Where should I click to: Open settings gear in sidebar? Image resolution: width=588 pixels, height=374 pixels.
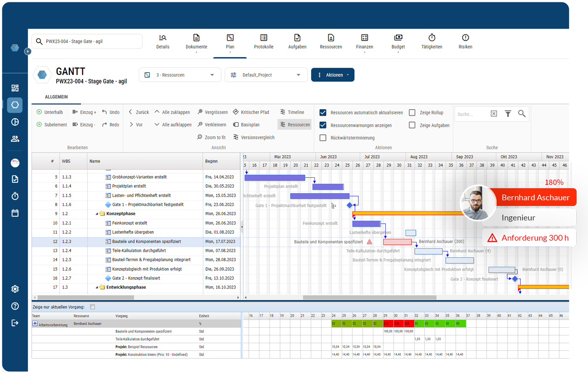(15, 289)
